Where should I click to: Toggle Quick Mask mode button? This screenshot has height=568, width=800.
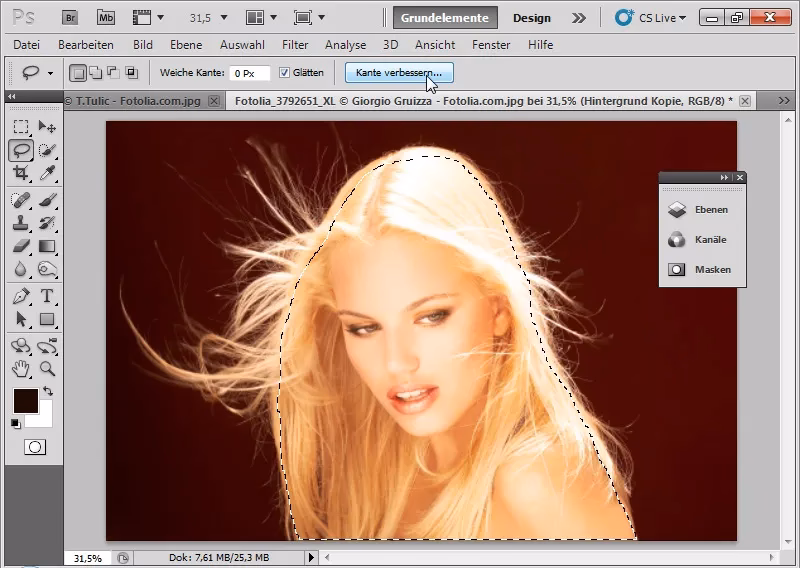point(34,447)
